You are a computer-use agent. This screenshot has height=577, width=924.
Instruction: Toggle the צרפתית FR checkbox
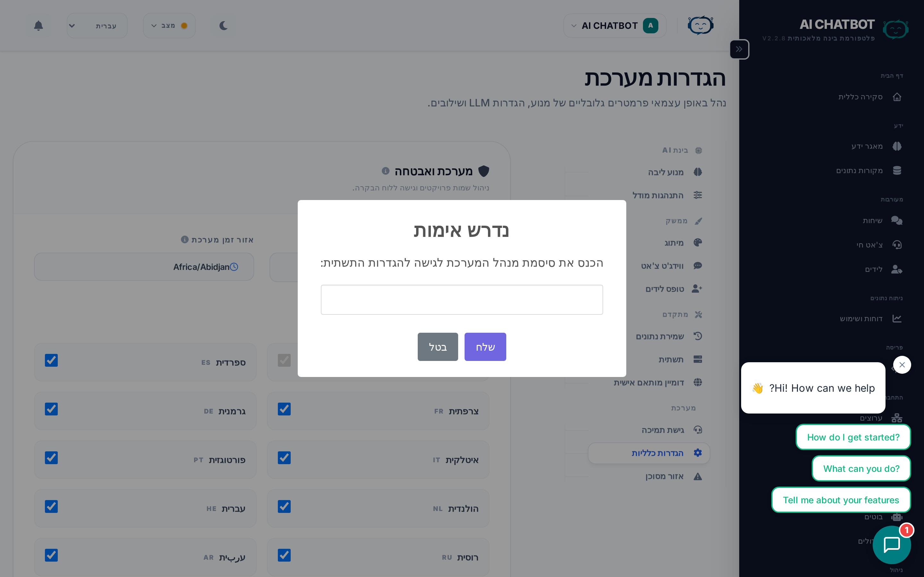pos(284,409)
